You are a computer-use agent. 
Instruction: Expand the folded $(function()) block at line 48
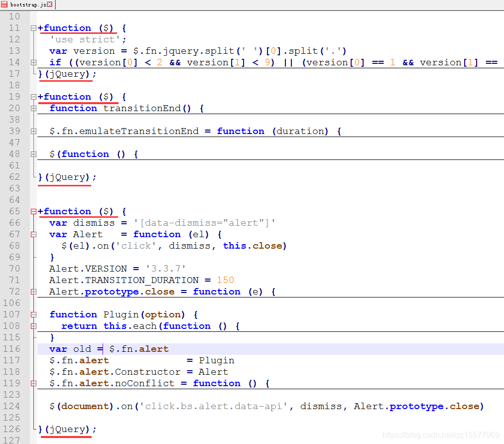(32, 153)
